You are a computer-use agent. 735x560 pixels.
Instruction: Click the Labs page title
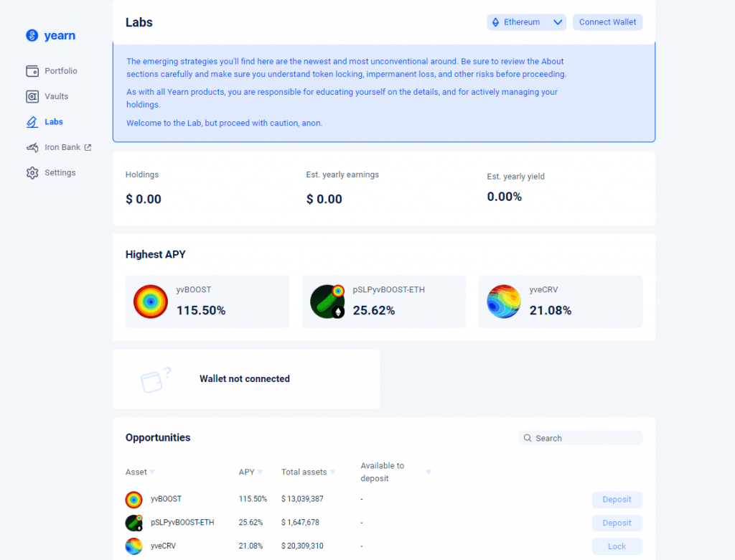tap(139, 22)
